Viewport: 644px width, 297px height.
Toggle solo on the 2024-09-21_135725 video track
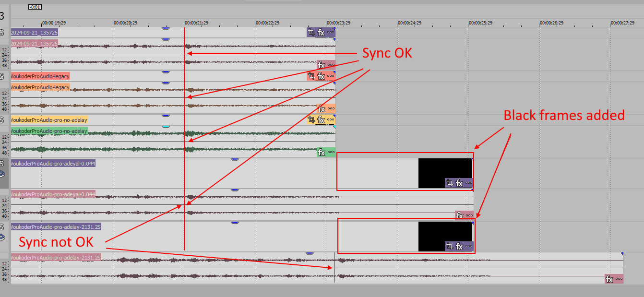pyautogui.click(x=2, y=33)
